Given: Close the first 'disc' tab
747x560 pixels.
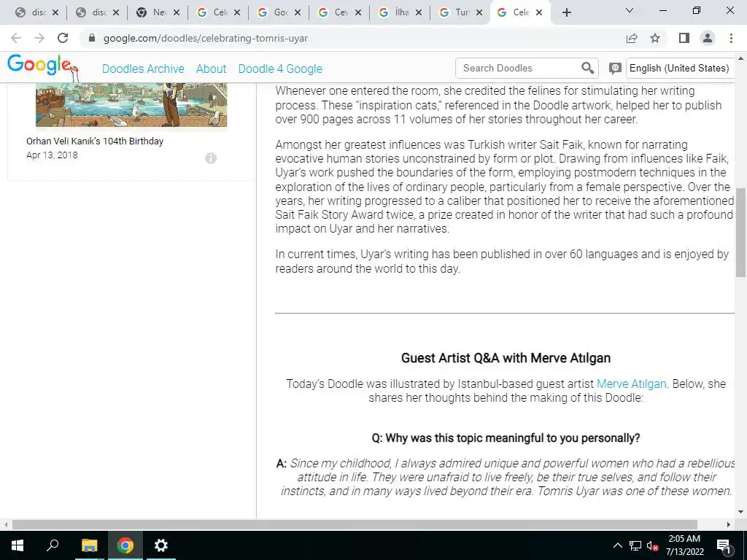Looking at the screenshot, I should (55, 13).
